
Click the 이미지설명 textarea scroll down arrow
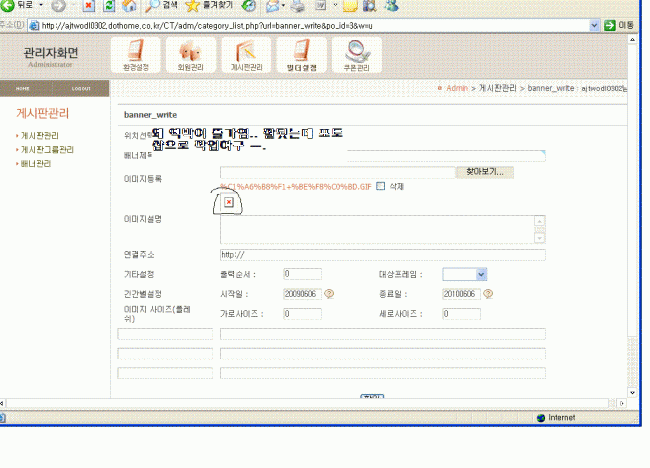[540, 238]
